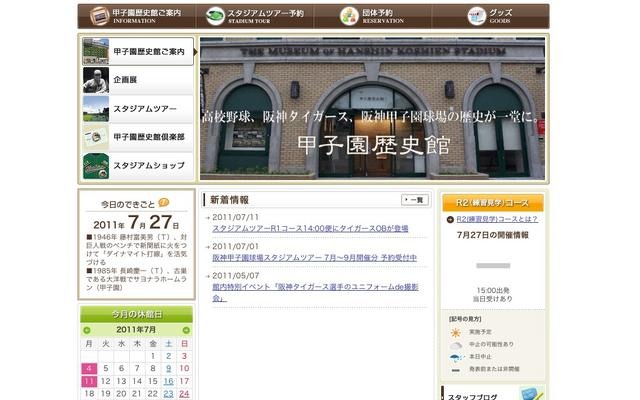Click the 7月27日の開催情報 heading
The image size is (640, 400).
493,235
